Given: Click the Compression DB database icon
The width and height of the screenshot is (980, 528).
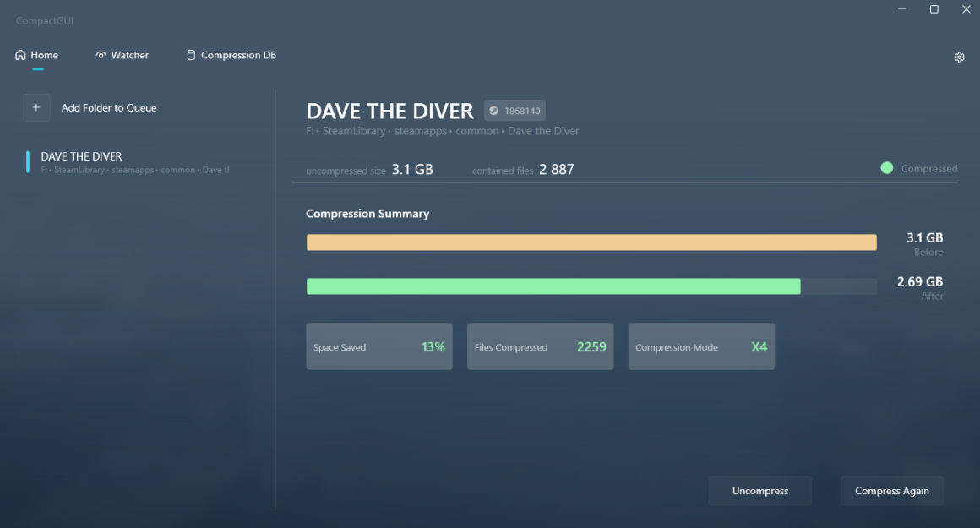Looking at the screenshot, I should 191,56.
